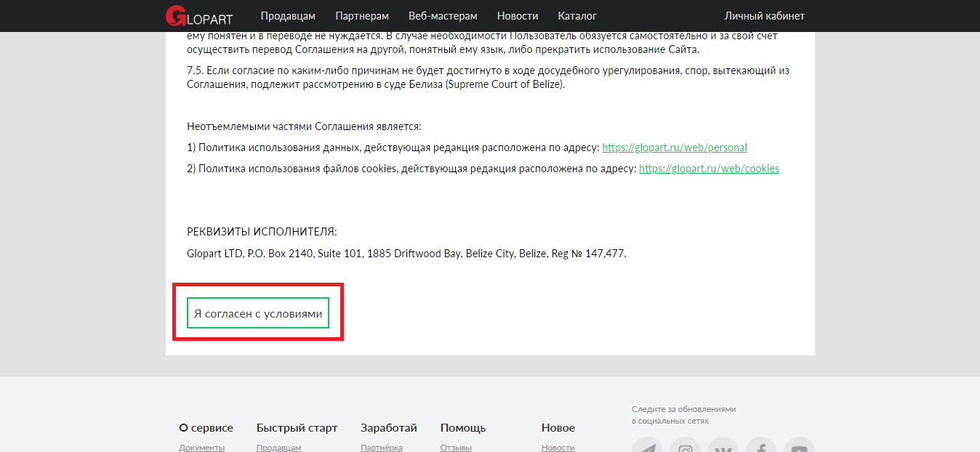The width and height of the screenshot is (980, 452).
Task: Open Каталог from the top navigation
Action: coord(577,16)
